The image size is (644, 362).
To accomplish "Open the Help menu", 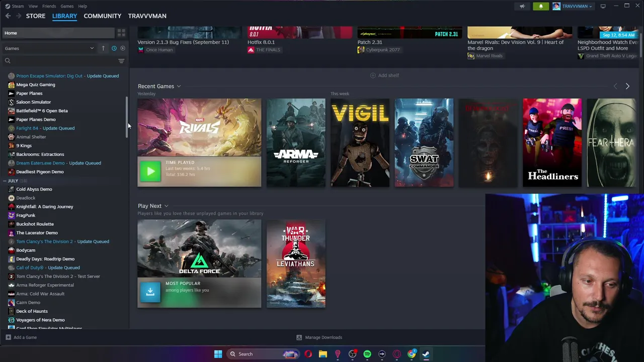I will (83, 6).
